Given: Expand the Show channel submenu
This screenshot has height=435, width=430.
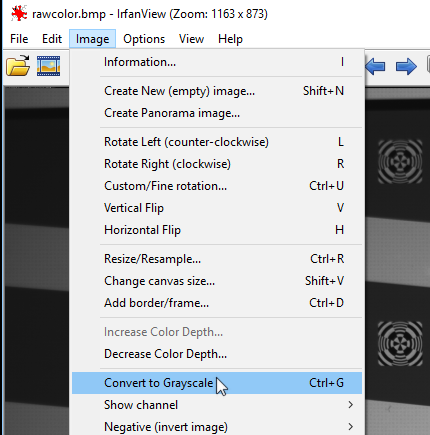Looking at the screenshot, I should coord(217,405).
